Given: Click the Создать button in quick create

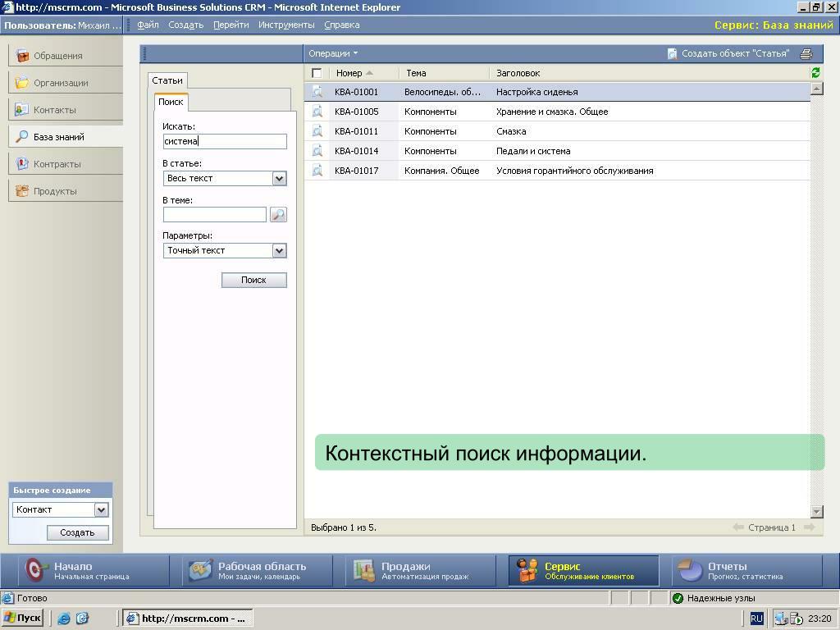Looking at the screenshot, I should click(78, 532).
